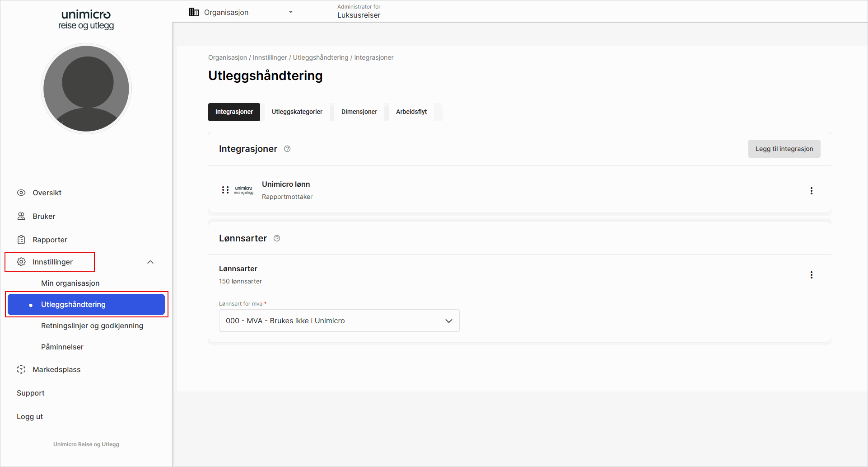Image resolution: width=868 pixels, height=467 pixels.
Task: Switch to the Utleggskategorier tab
Action: [x=297, y=112]
